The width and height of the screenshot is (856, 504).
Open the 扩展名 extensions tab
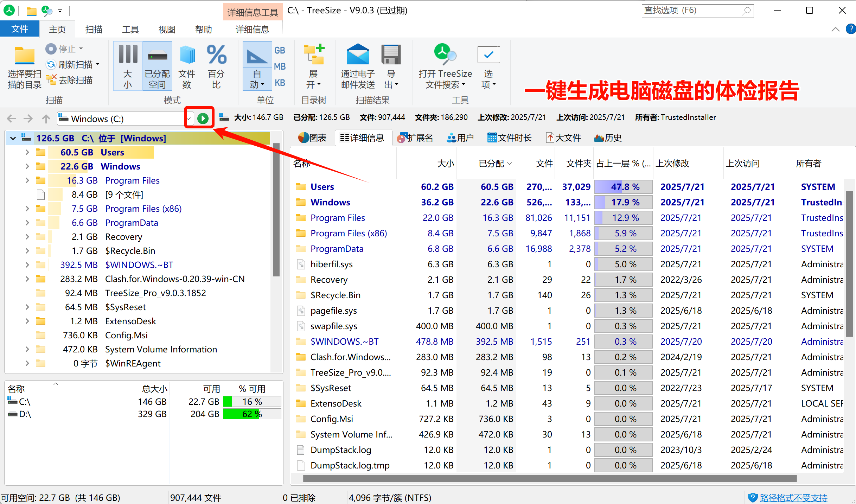pyautogui.click(x=415, y=138)
